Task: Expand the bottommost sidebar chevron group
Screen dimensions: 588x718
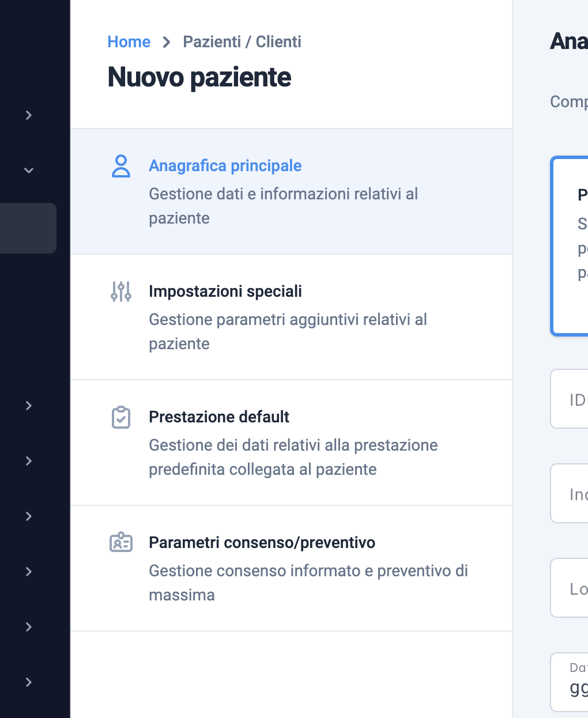Action: 29,682
